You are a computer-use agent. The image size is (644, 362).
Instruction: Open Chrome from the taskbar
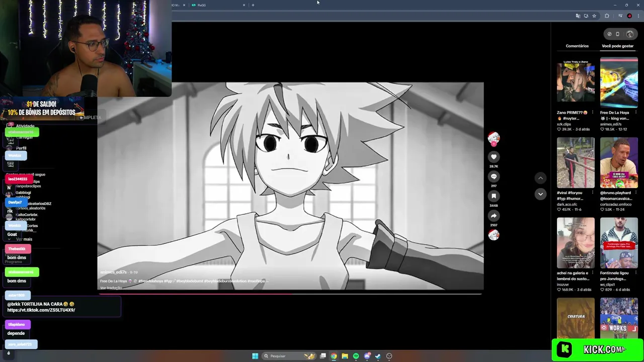tap(334, 356)
